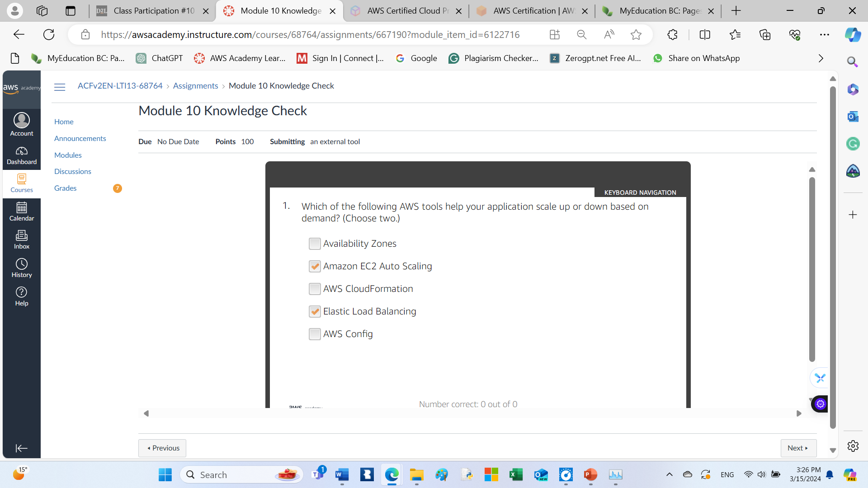
Task: Open the Inbox
Action: pyautogui.click(x=21, y=239)
